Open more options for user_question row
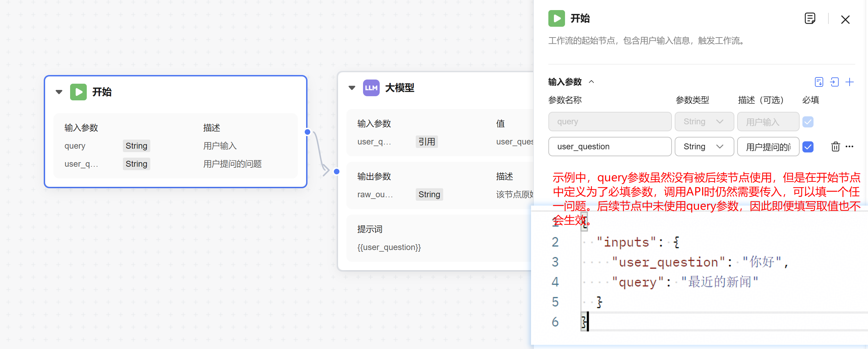 [x=850, y=147]
